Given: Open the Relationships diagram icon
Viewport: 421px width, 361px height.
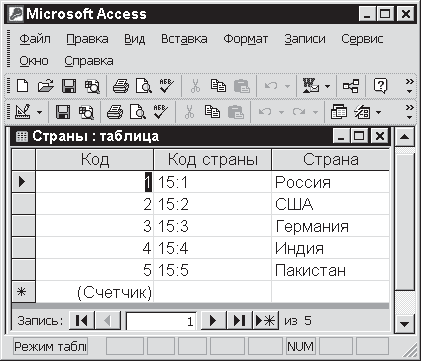Looking at the screenshot, I should coord(351,86).
